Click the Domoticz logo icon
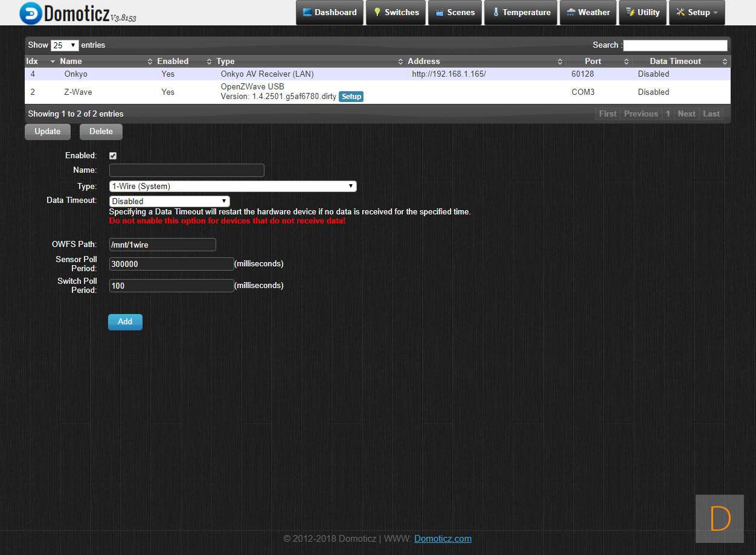756x555 pixels. 31,13
